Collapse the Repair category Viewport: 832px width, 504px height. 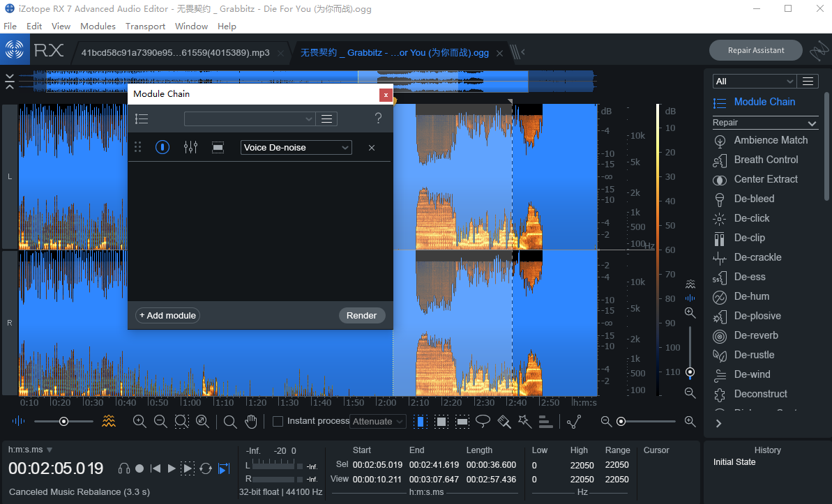pos(812,123)
